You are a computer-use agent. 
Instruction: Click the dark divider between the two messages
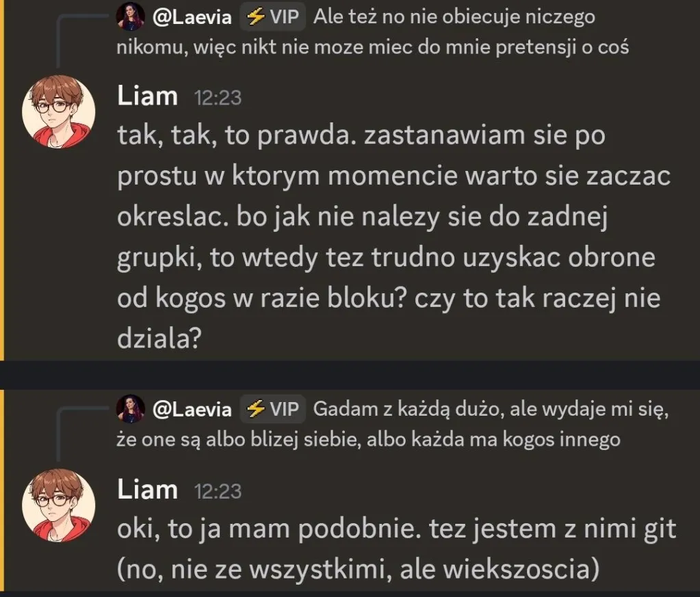tap(350, 375)
